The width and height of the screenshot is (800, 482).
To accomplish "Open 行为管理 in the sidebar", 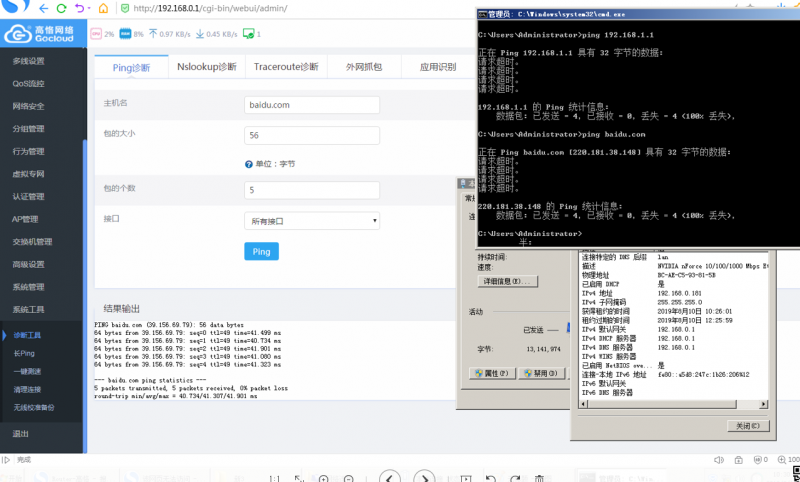I will click(29, 151).
